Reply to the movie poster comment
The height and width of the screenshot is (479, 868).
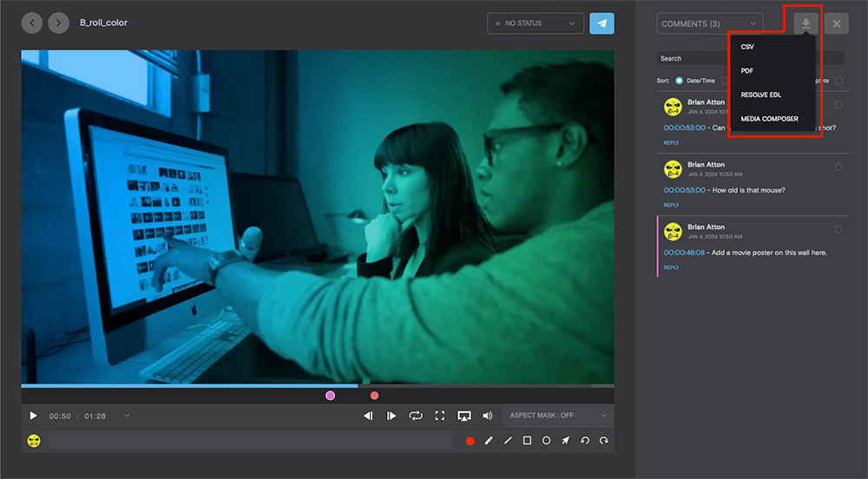[x=671, y=268]
